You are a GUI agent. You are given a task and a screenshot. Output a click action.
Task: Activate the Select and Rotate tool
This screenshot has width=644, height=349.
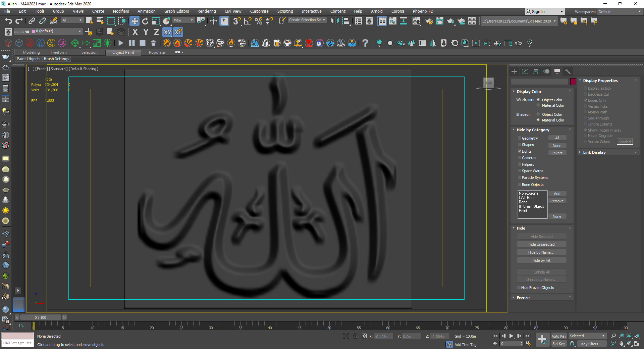(145, 21)
